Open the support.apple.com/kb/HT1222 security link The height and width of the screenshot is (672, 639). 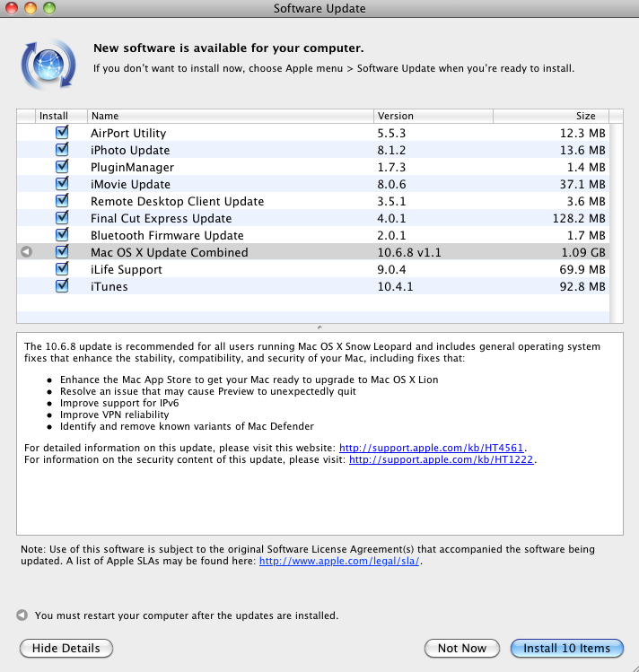point(441,459)
